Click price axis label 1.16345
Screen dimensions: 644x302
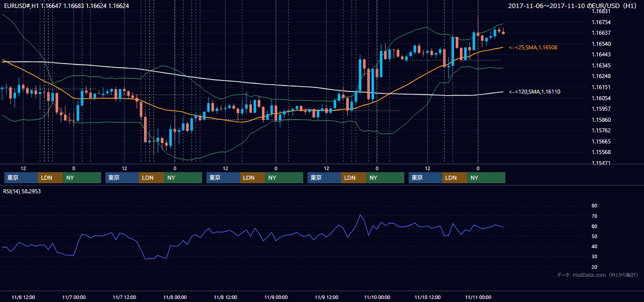tap(601, 65)
